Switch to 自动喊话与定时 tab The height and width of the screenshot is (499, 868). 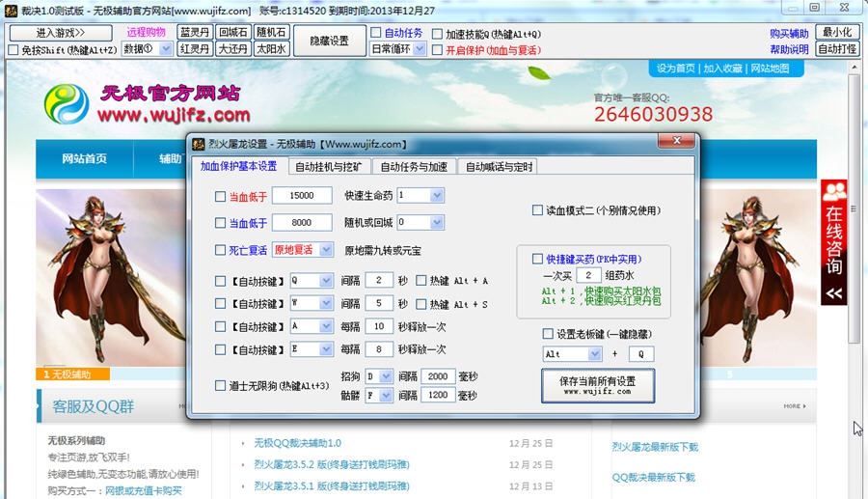(499, 167)
